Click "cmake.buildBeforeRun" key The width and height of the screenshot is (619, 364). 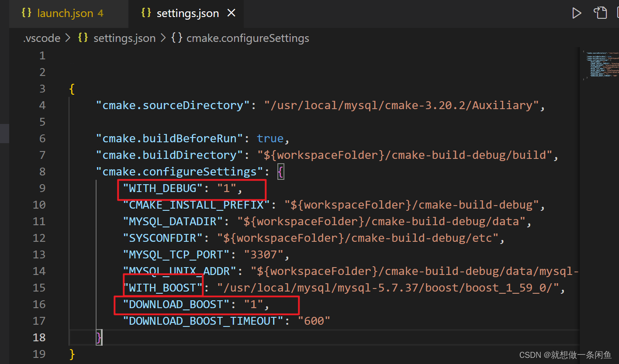169,138
